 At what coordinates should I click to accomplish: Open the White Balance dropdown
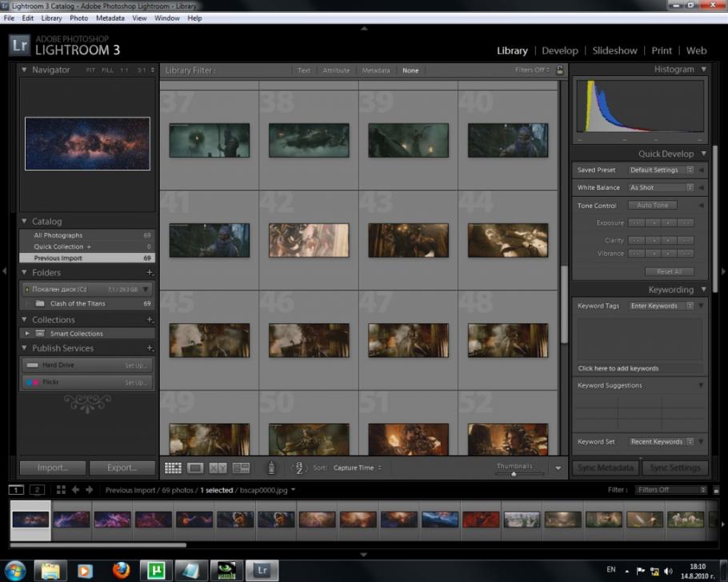(661, 188)
